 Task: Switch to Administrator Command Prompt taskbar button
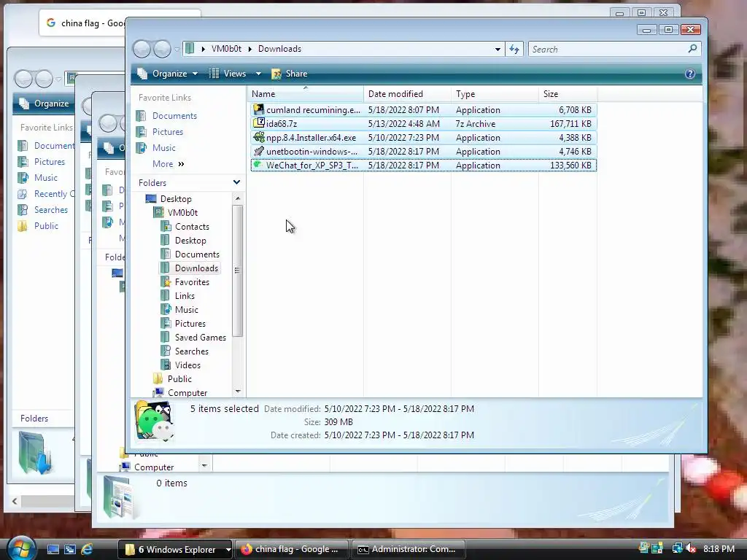(x=409, y=550)
